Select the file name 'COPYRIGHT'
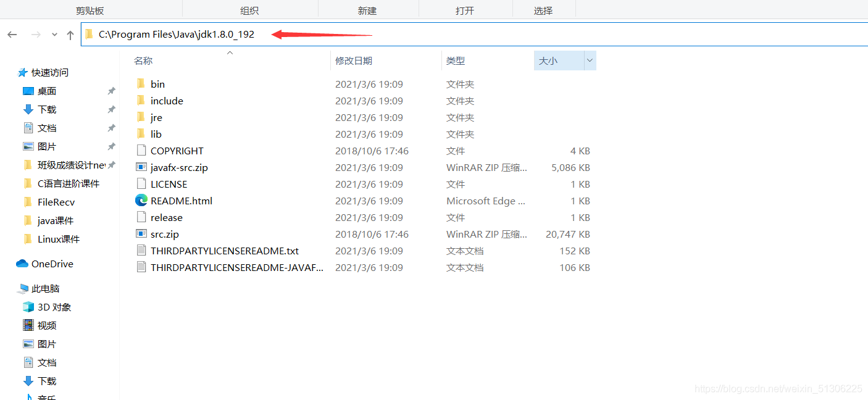The image size is (868, 400). (x=177, y=151)
